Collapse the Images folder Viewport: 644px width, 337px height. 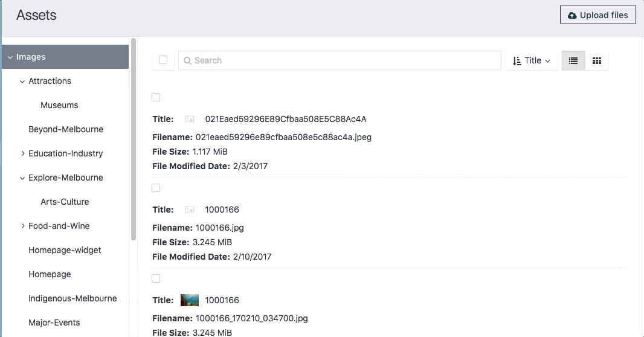pos(10,57)
